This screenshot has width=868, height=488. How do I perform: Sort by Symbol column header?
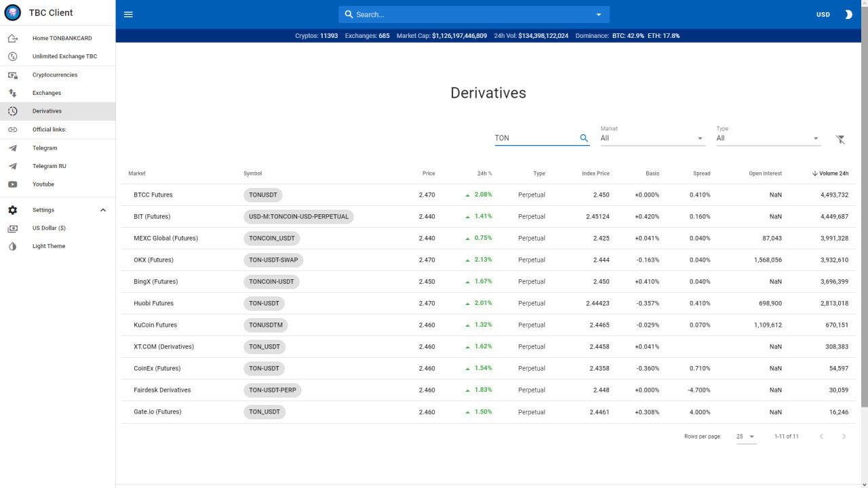coord(252,174)
